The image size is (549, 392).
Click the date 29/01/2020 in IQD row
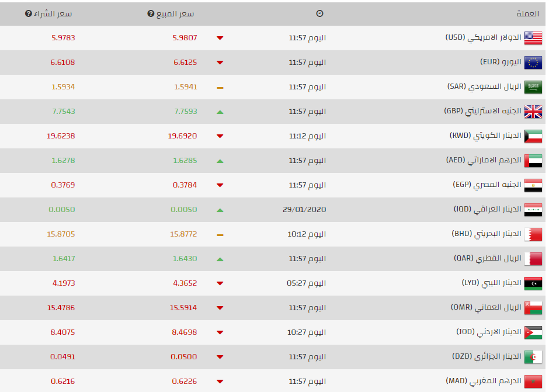(x=304, y=210)
